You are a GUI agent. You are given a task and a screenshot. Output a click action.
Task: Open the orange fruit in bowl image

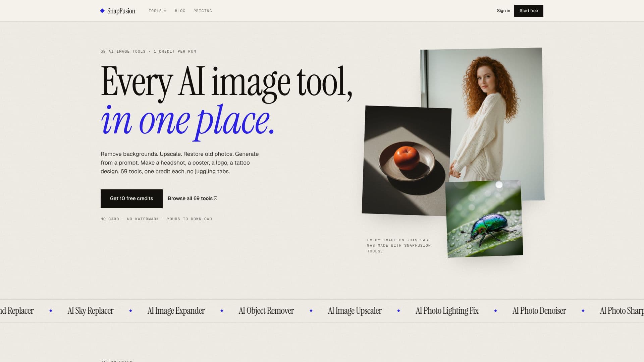[x=406, y=160]
